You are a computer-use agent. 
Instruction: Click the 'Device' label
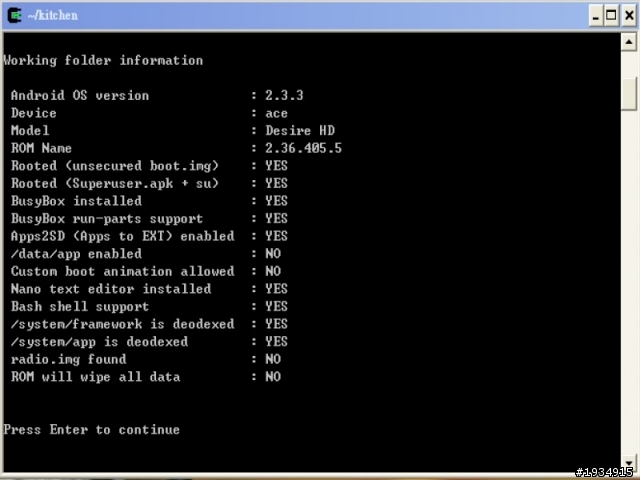click(x=33, y=113)
